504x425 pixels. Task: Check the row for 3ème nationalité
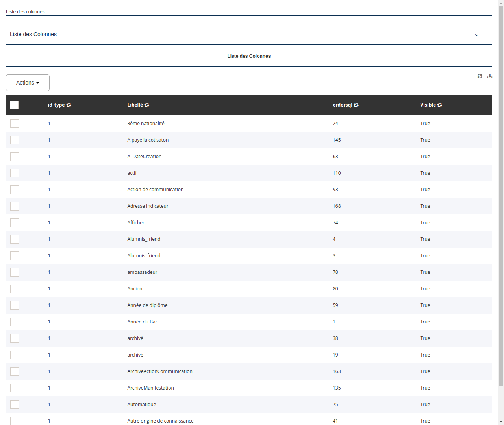pyautogui.click(x=14, y=123)
